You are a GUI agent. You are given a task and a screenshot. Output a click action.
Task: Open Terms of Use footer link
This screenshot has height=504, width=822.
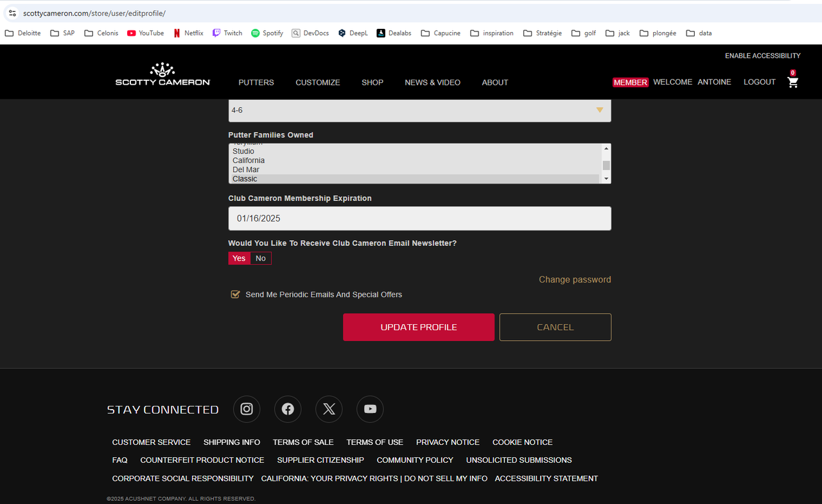coord(375,442)
